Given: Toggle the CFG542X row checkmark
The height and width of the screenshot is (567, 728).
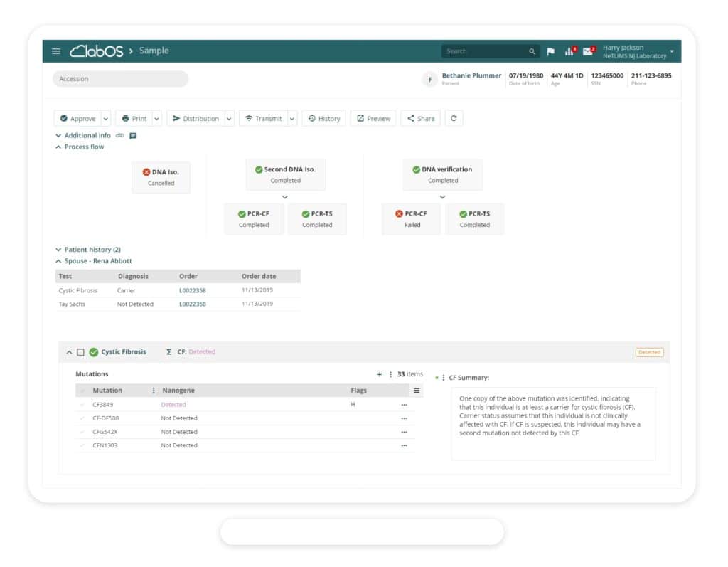Looking at the screenshot, I should tap(82, 432).
